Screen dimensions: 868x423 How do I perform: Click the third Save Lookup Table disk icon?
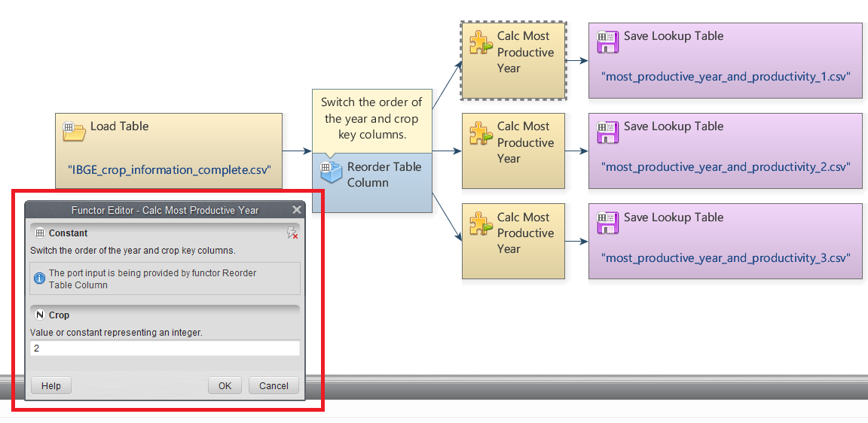point(607,223)
